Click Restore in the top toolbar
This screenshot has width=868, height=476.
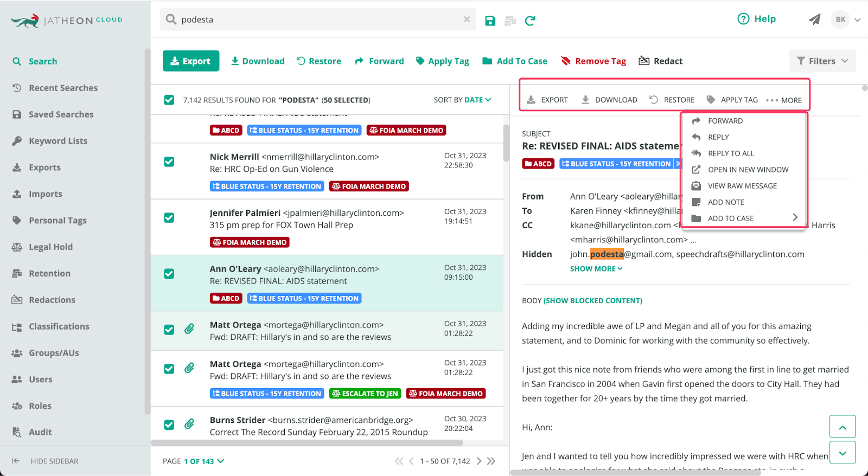(x=319, y=61)
